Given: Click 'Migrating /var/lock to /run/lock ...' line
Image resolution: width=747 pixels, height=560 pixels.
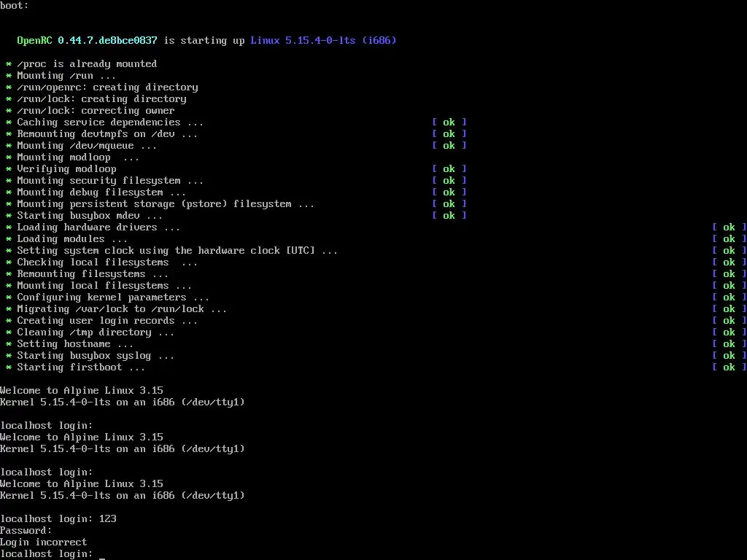Looking at the screenshot, I should (x=122, y=309).
